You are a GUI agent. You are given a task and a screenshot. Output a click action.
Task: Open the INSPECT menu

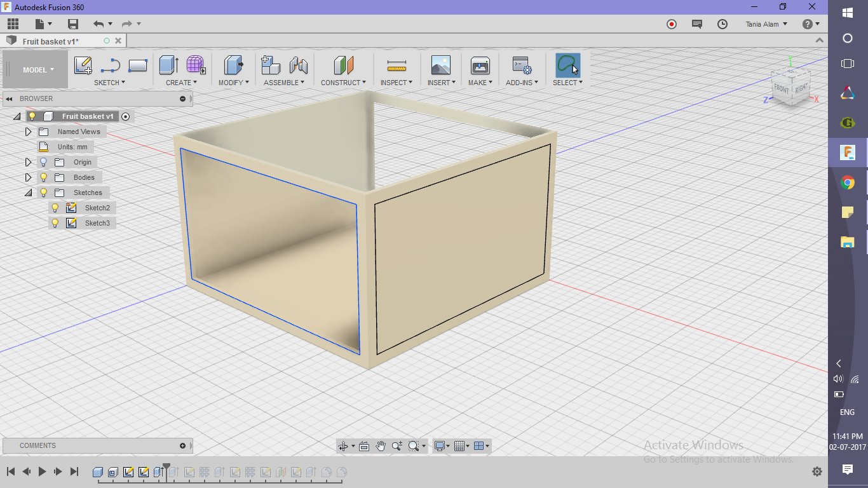point(397,83)
